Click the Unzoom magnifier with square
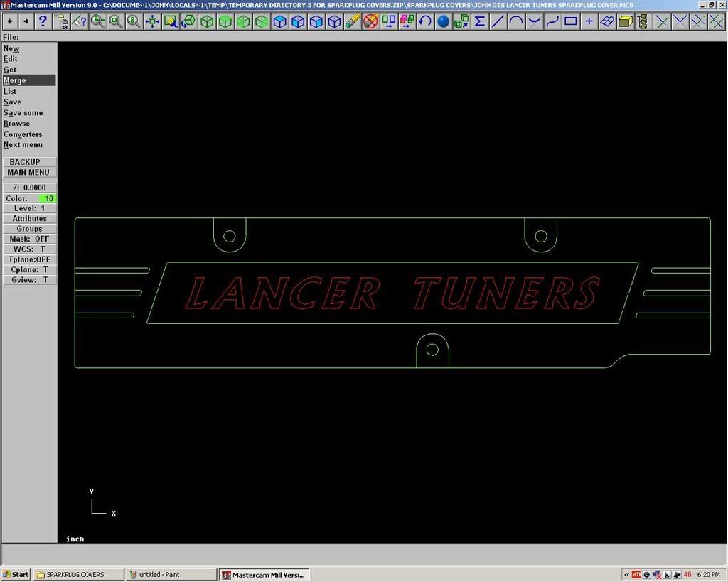Image resolution: width=728 pixels, height=582 pixels. click(x=116, y=21)
